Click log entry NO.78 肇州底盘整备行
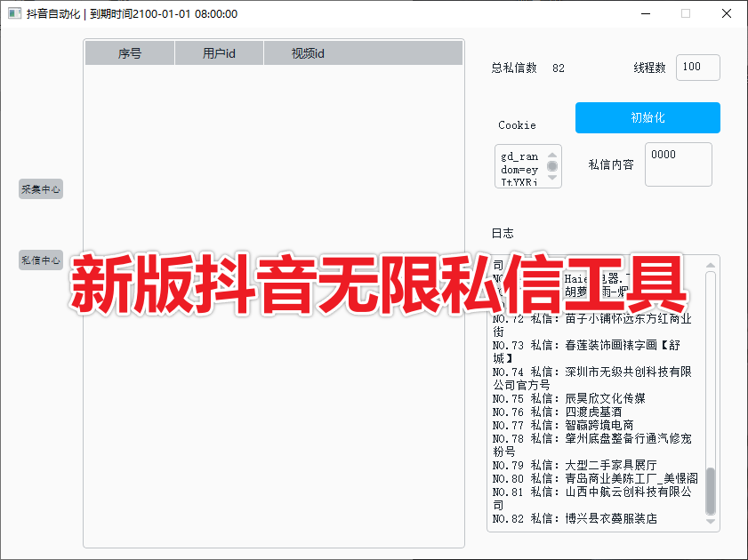The width and height of the screenshot is (748, 560). [592, 445]
